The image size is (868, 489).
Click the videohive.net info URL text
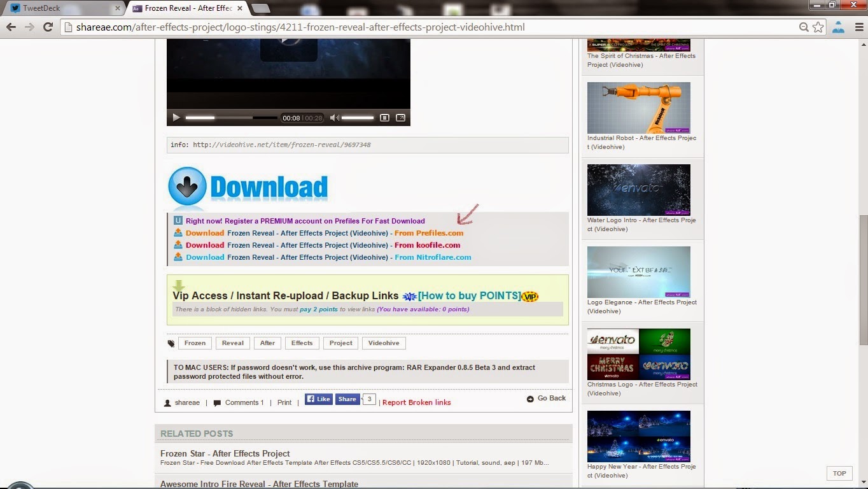tap(282, 145)
